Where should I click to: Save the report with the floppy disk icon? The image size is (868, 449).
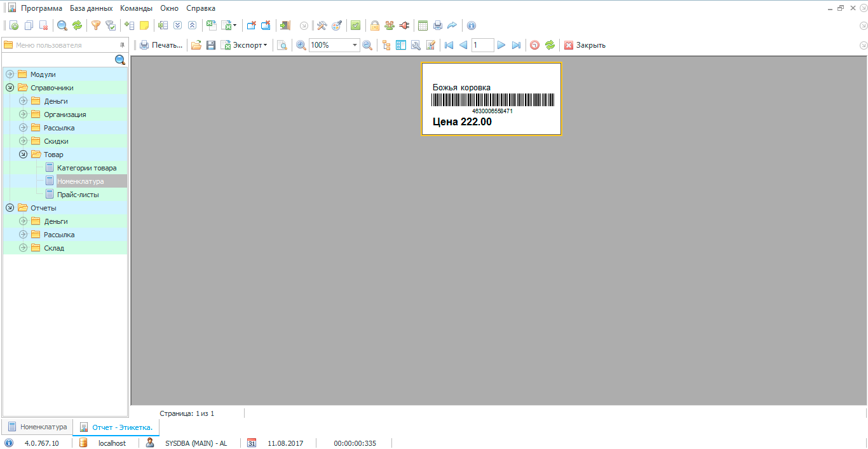point(211,45)
